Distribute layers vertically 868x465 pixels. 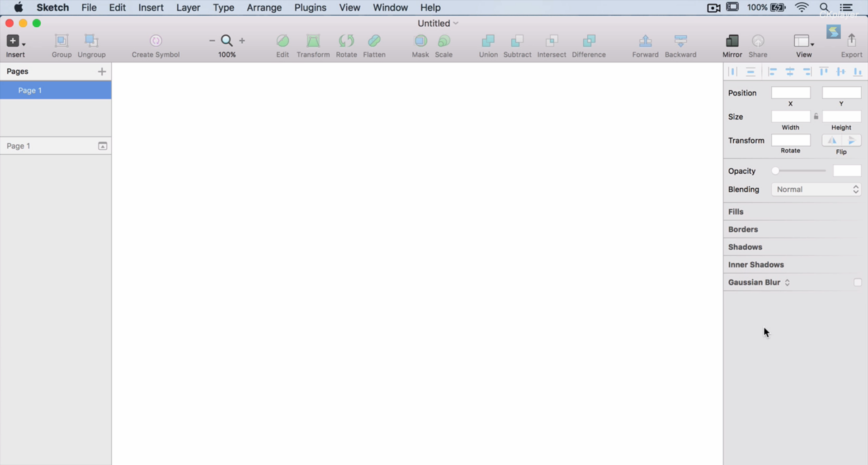coord(750,71)
